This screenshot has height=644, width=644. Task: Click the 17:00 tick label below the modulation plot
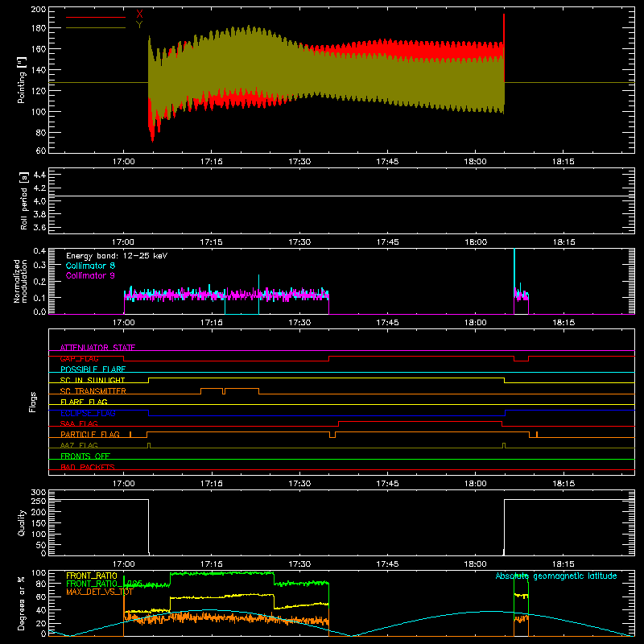click(x=124, y=323)
